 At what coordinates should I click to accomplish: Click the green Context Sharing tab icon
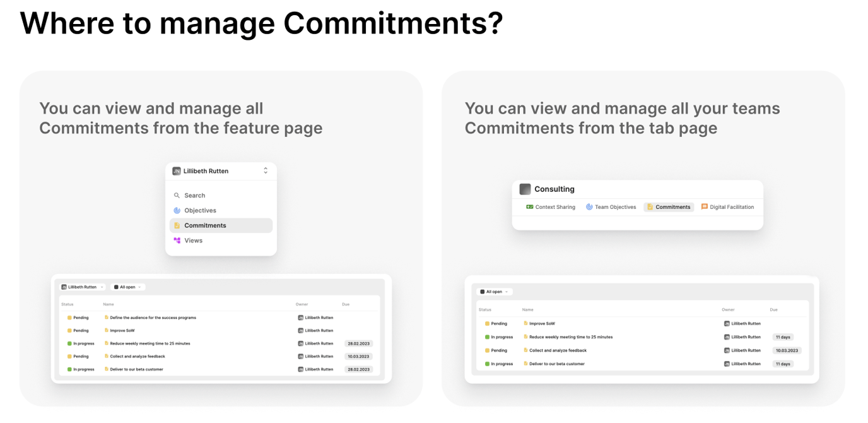pyautogui.click(x=530, y=207)
